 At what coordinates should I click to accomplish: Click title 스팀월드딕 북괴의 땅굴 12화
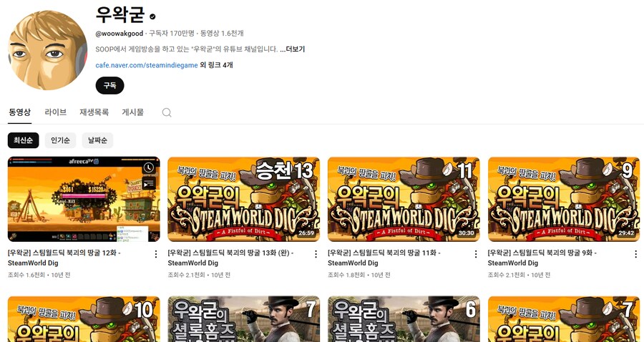click(64, 258)
